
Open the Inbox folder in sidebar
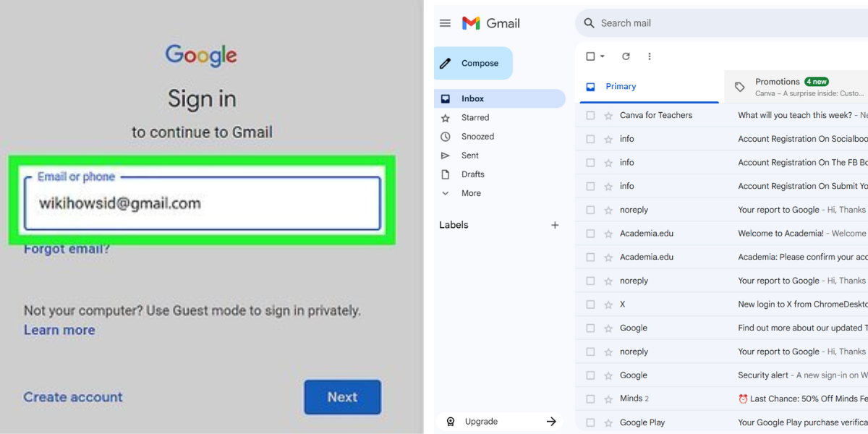(x=472, y=98)
